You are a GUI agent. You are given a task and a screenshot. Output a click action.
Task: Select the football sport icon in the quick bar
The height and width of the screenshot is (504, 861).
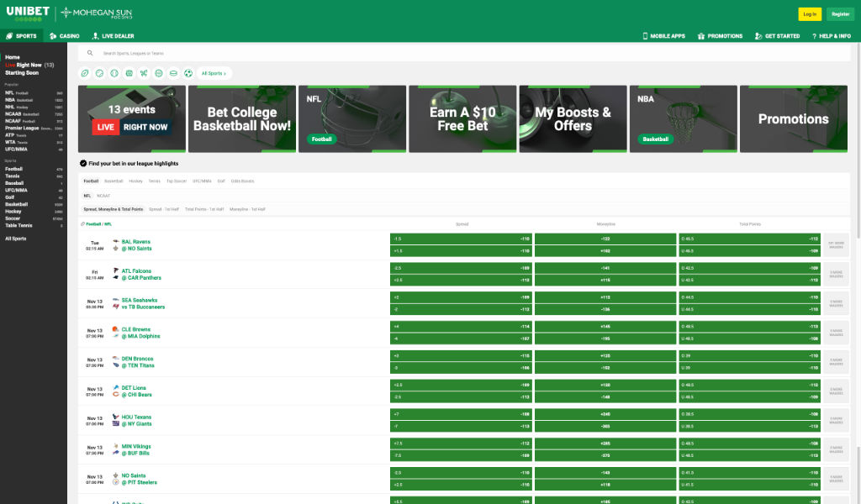85,73
